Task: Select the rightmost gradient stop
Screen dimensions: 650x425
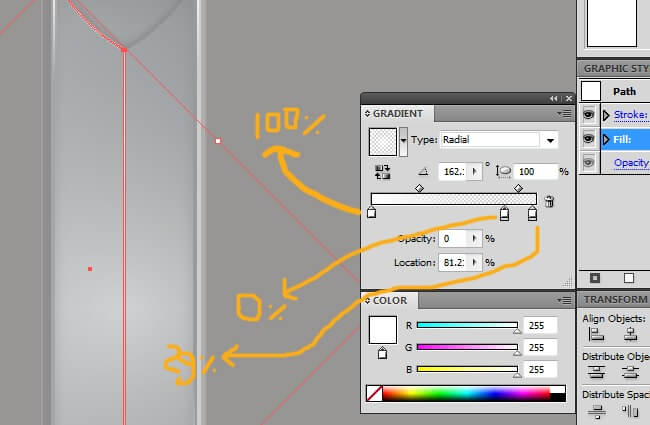Action: 532,213
